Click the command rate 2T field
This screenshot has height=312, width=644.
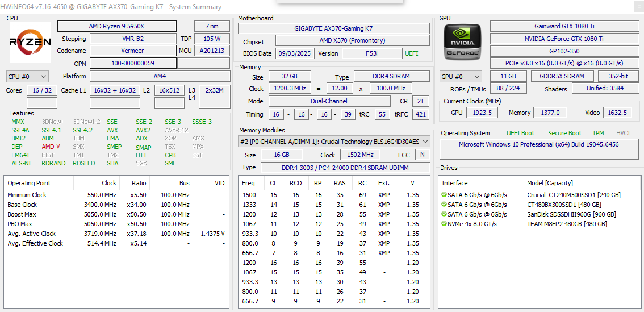[x=421, y=101]
